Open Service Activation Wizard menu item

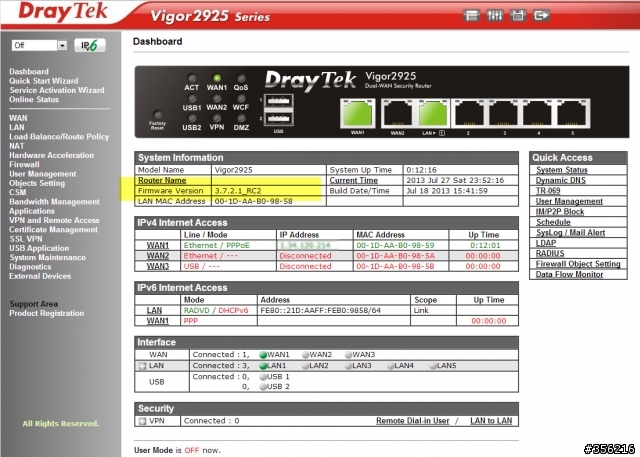57,90
